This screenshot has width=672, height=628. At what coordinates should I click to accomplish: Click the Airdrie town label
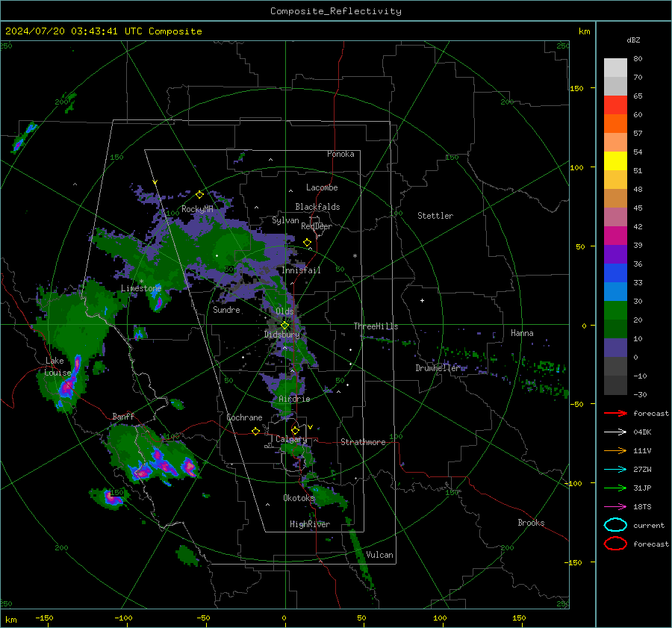coord(294,399)
